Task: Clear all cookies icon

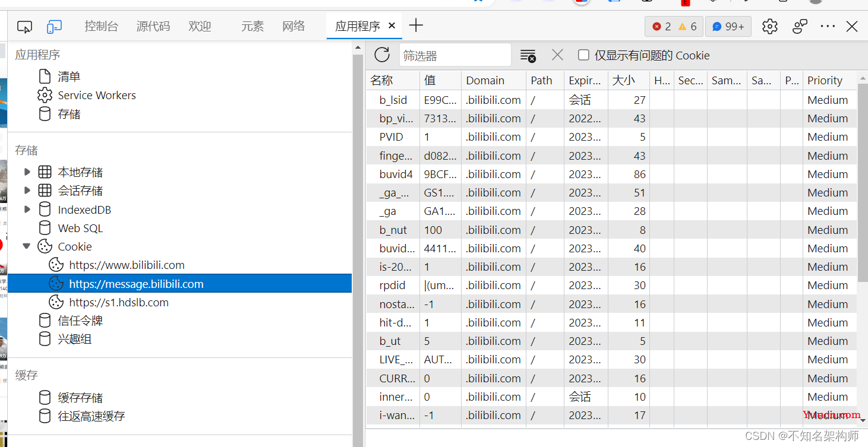Action: click(528, 56)
